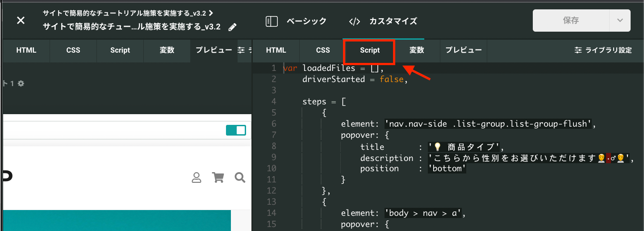Open the left pane HTML tab

coord(26,50)
